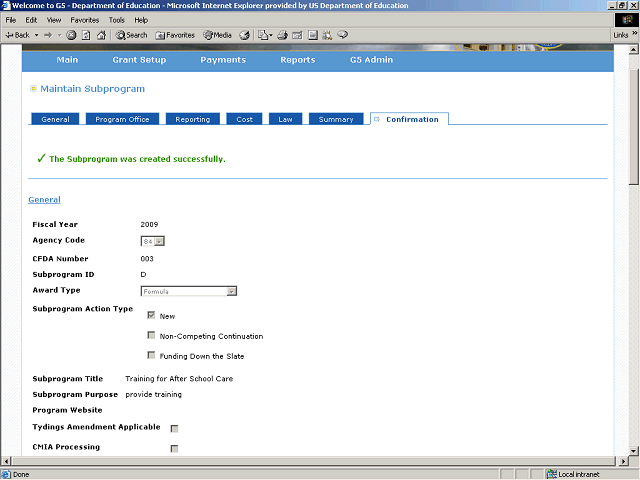Open the Edit menu

point(31,20)
